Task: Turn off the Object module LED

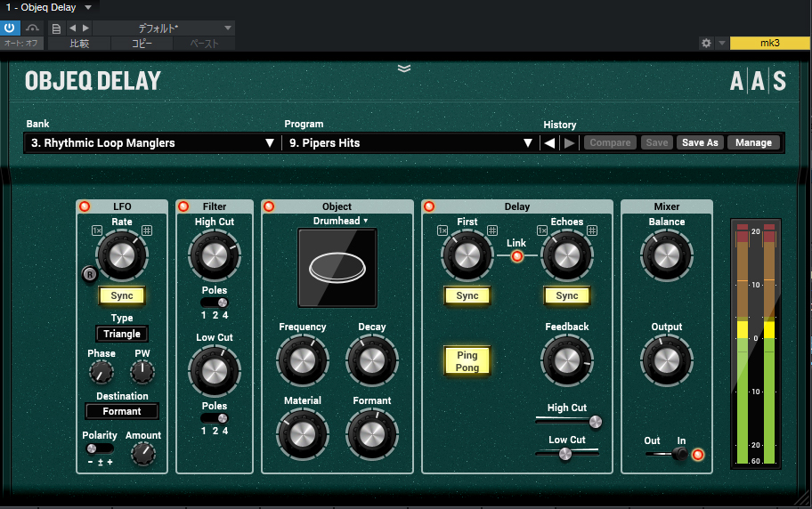Action: point(269,206)
